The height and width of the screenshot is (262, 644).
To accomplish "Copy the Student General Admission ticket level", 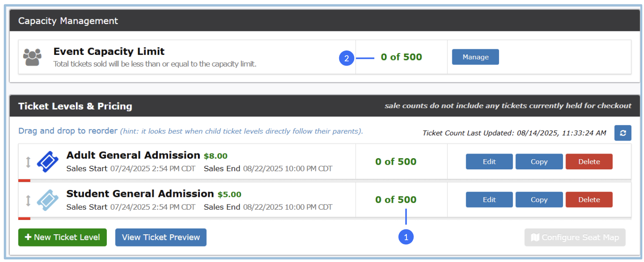I will click(x=539, y=199).
